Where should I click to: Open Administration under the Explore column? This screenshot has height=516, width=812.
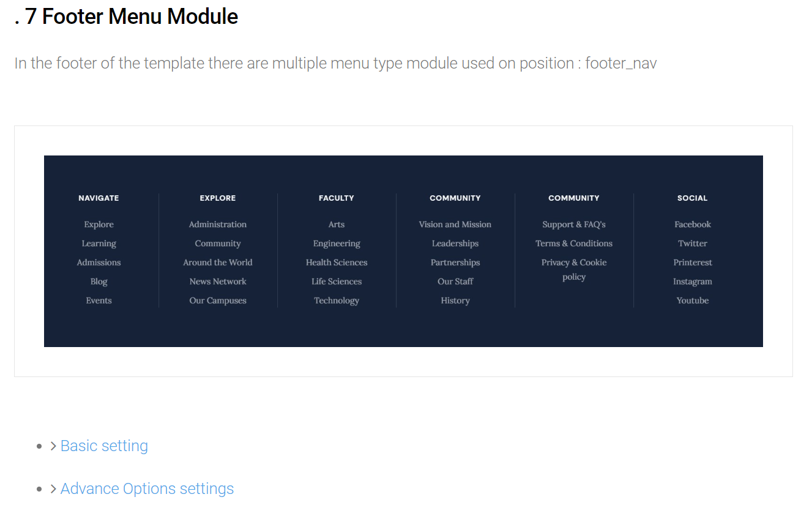[x=218, y=225]
